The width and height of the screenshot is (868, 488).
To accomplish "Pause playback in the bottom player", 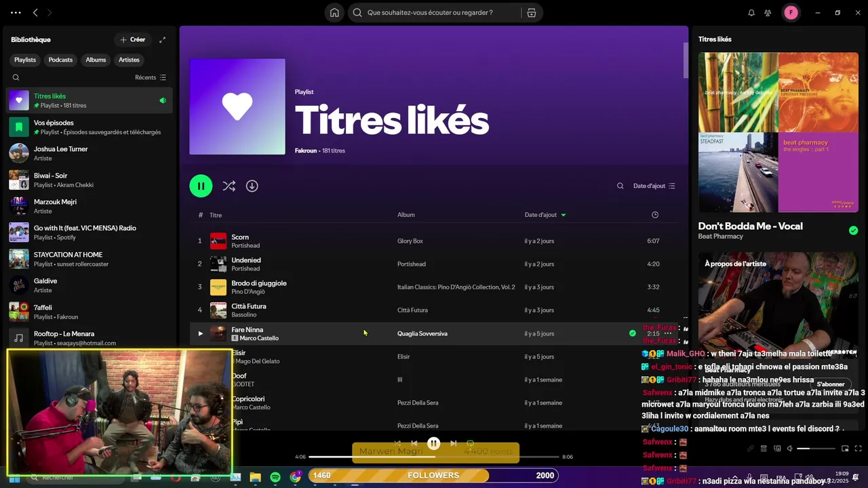I will point(434,443).
